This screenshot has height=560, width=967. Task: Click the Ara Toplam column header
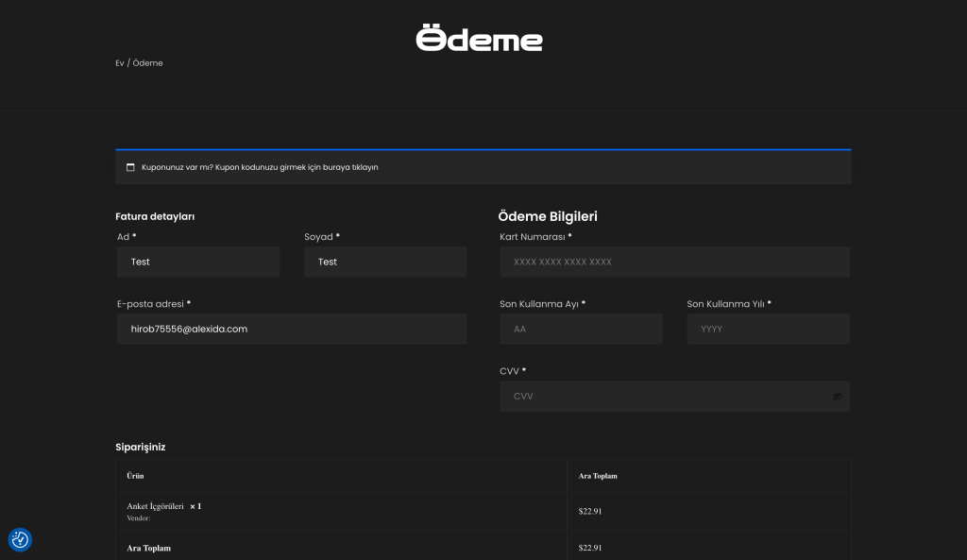click(x=598, y=476)
